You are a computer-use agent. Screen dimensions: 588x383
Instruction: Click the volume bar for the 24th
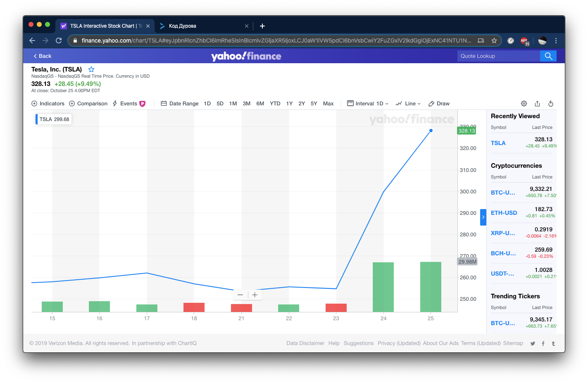point(383,287)
